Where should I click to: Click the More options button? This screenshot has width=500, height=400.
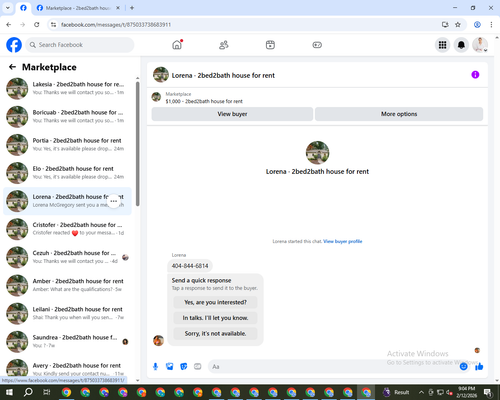(x=399, y=114)
